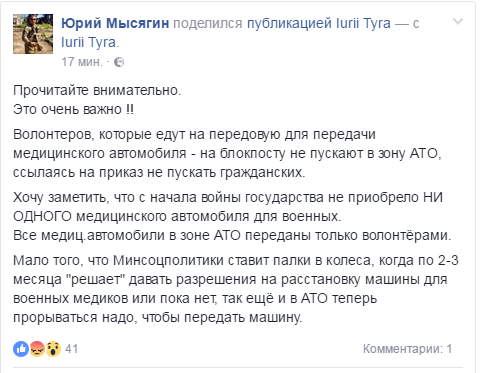488x373 pixels.
Task: Click the paragraph starting 'Хочу заметить'
Action: [228, 207]
